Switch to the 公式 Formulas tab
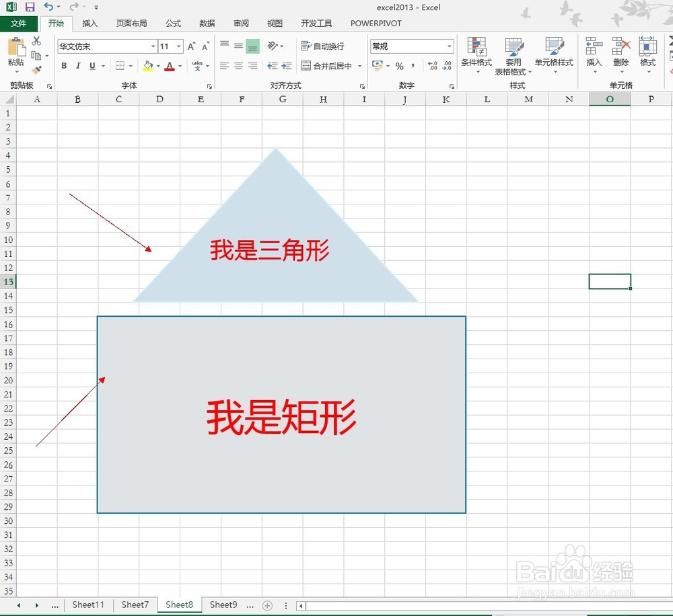Viewport: 673px width, 616px height. [x=174, y=24]
